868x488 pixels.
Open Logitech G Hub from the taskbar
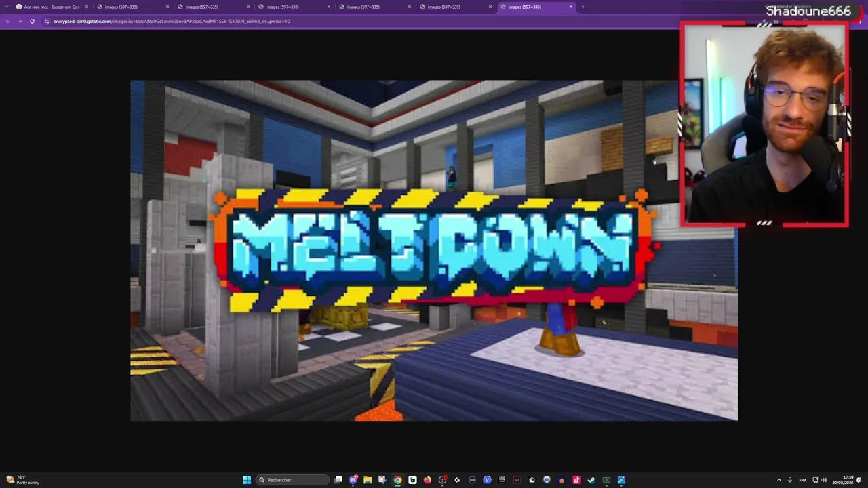(457, 480)
